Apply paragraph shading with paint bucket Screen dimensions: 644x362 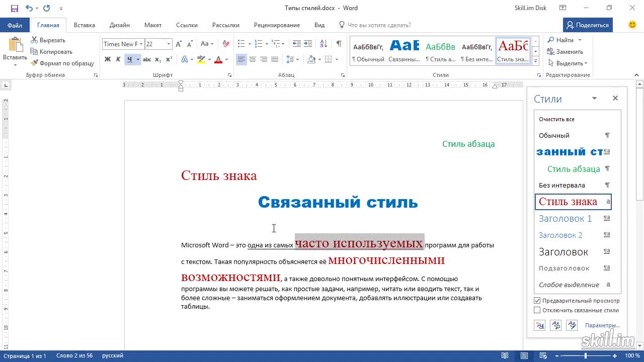[x=311, y=59]
